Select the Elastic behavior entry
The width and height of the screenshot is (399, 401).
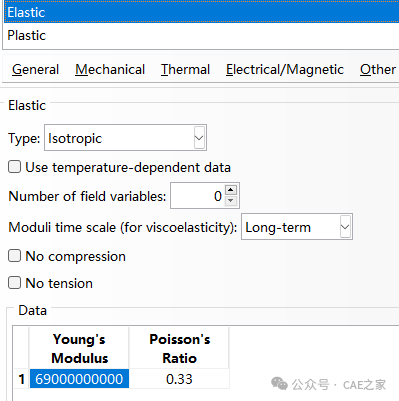(x=201, y=12)
